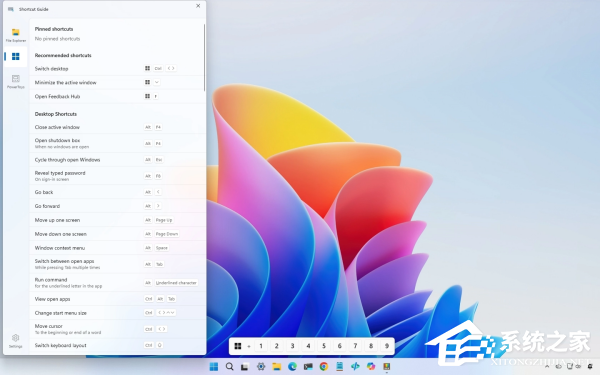The width and height of the screenshot is (600, 375).
Task: Open Settings gear in Shortcut Guide sidebar
Action: 16,340
